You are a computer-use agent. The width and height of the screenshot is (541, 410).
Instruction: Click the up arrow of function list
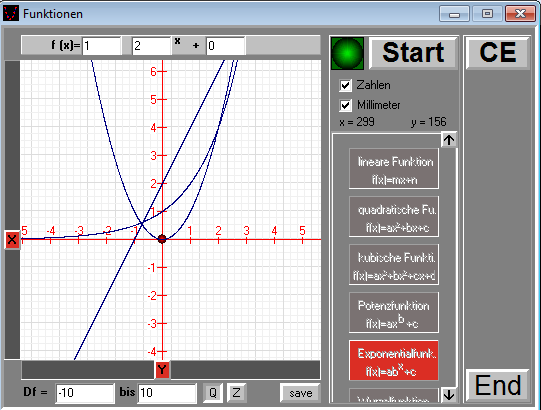click(449, 140)
